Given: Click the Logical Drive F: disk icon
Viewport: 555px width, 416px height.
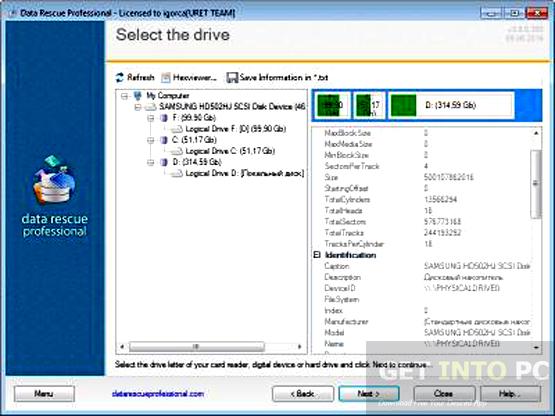Looking at the screenshot, I should coord(177,129).
